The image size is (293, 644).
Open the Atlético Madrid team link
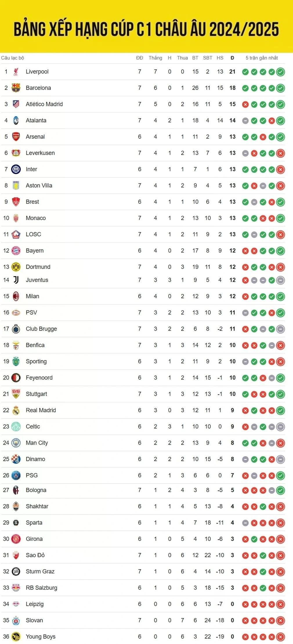point(44,104)
